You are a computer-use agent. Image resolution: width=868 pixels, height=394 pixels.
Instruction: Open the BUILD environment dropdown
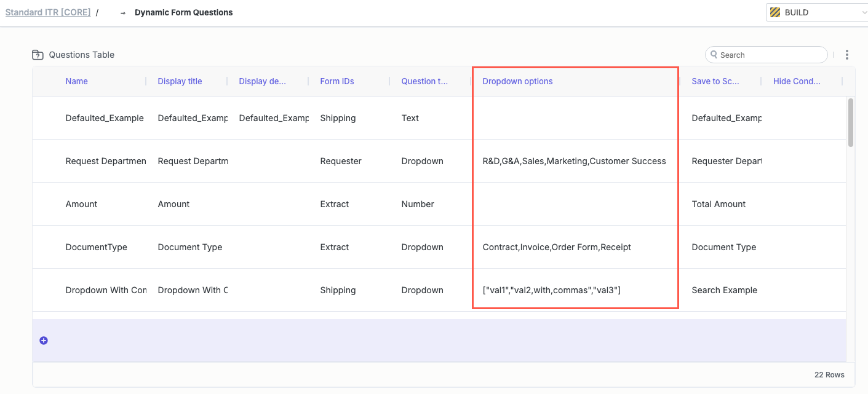tap(817, 12)
